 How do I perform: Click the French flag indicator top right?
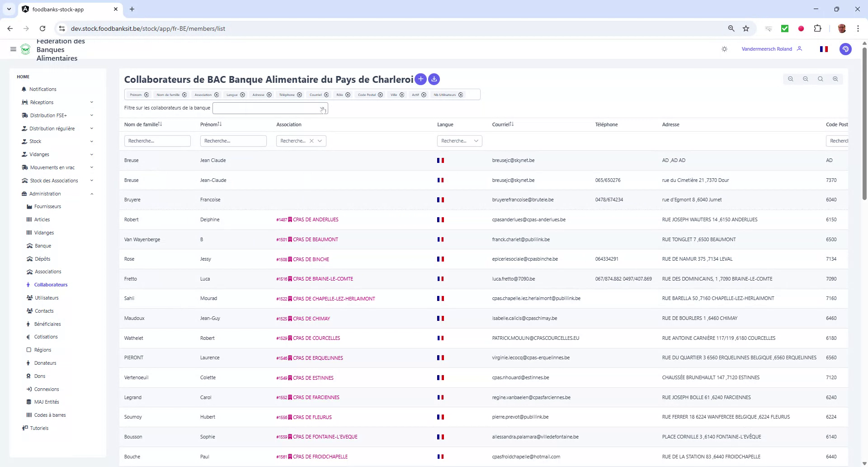[824, 49]
